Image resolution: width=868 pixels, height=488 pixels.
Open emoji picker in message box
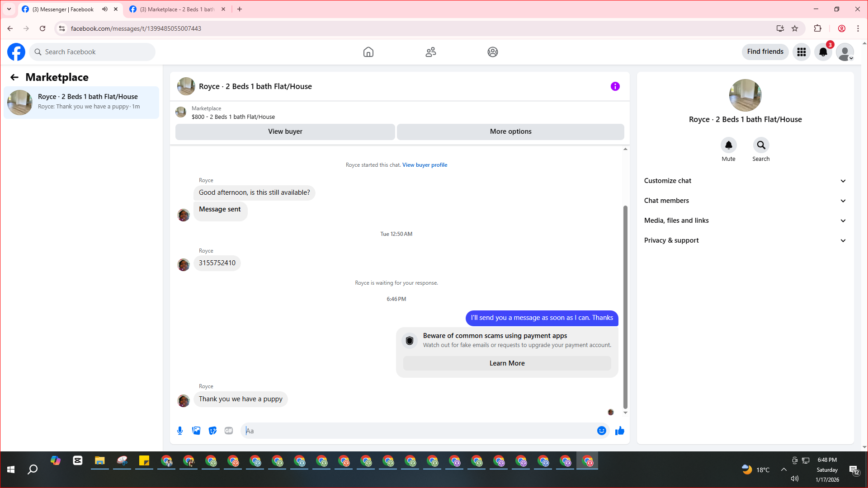pos(601,431)
